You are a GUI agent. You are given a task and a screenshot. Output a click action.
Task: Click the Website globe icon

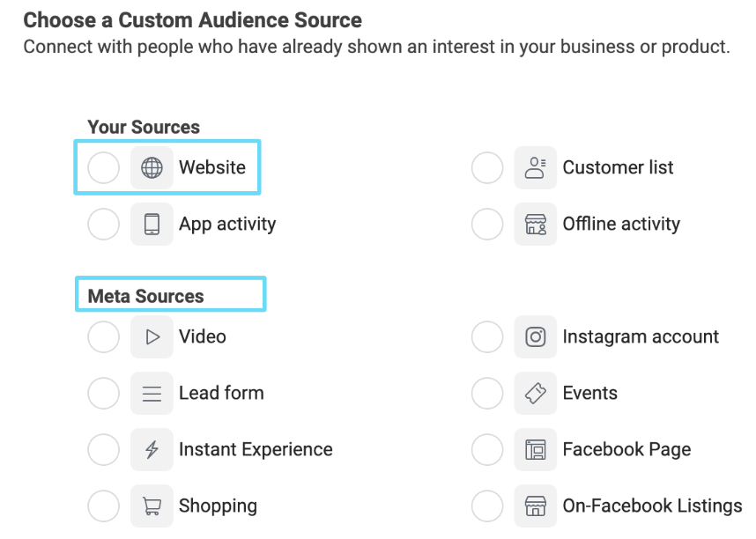click(152, 167)
